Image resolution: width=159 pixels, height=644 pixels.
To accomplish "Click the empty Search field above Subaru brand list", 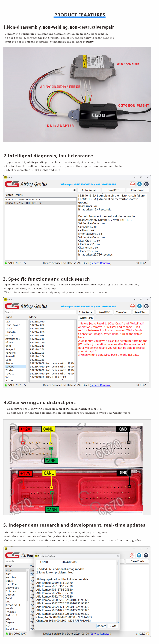I will tap(40, 312).
